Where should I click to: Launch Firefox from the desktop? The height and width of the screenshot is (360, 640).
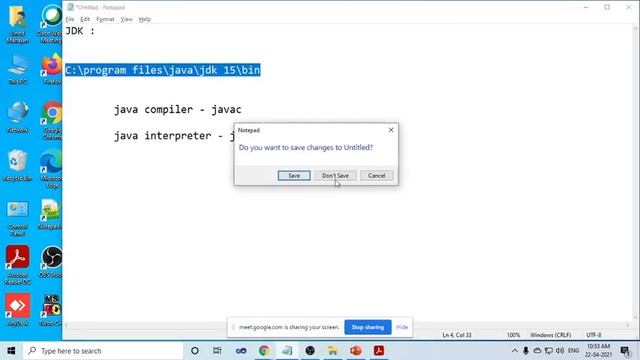tap(51, 69)
